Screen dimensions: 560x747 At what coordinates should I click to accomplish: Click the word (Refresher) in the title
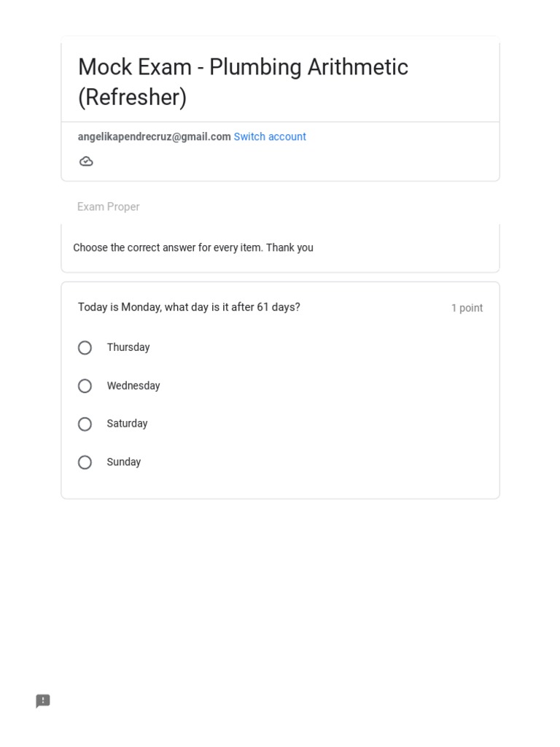tap(132, 97)
